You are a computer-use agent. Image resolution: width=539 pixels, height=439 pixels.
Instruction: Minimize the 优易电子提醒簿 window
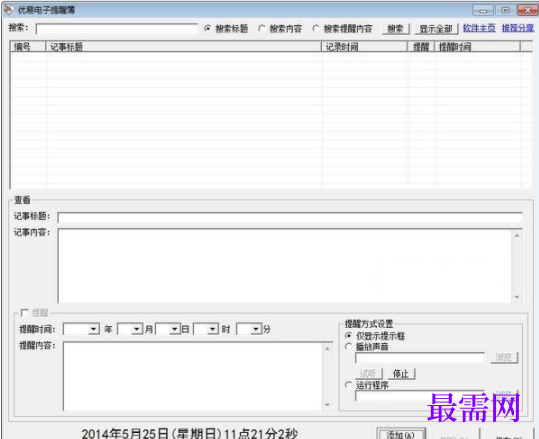point(483,10)
